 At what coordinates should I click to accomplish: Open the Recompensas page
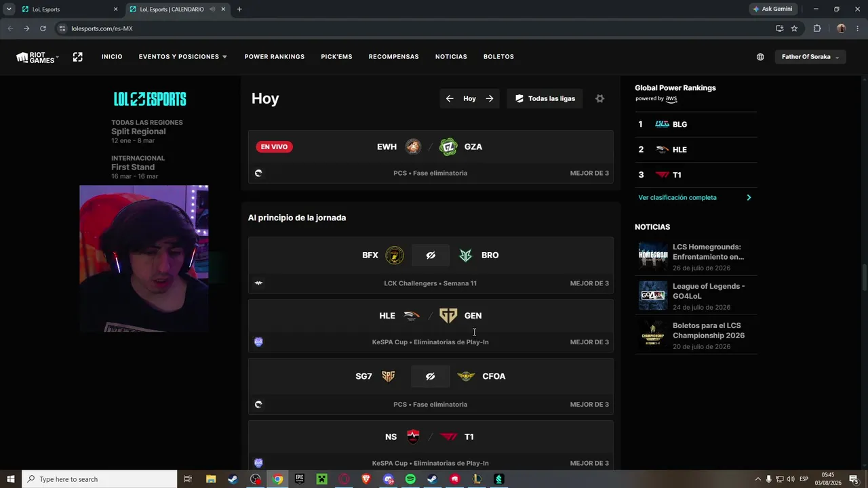coord(393,57)
